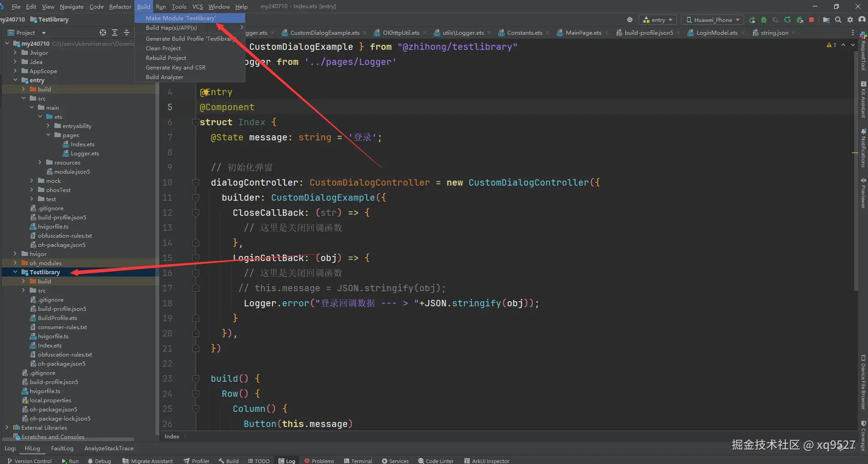Expand the hvigor folder

(16, 254)
